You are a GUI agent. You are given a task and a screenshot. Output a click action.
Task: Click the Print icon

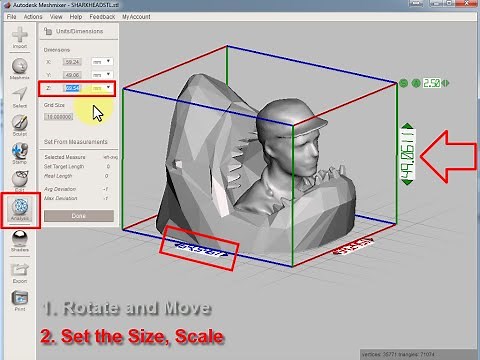20,300
